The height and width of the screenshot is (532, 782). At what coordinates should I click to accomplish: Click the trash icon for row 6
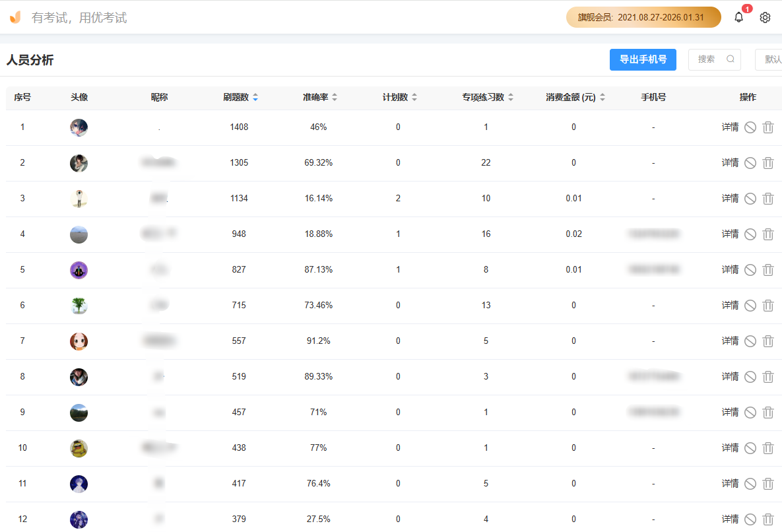[768, 306]
